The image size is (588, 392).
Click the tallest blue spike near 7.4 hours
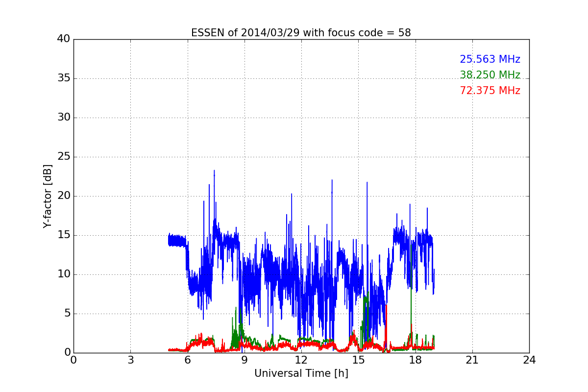click(x=214, y=171)
